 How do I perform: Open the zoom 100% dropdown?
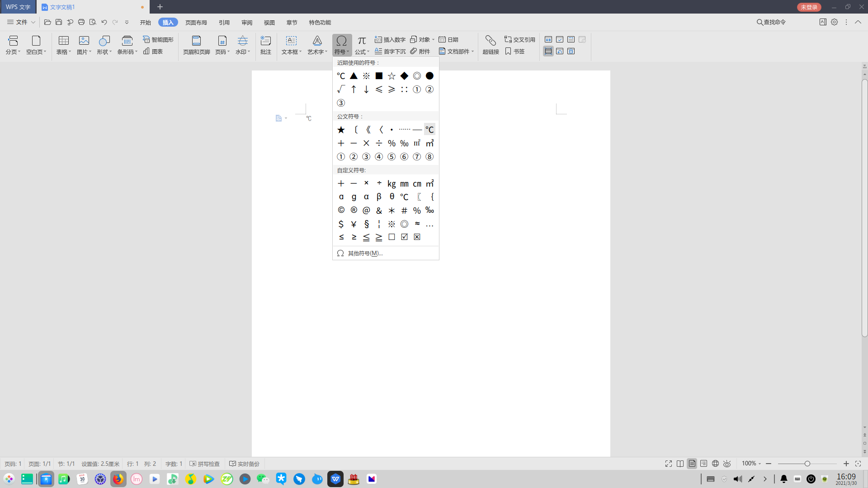tap(751, 464)
